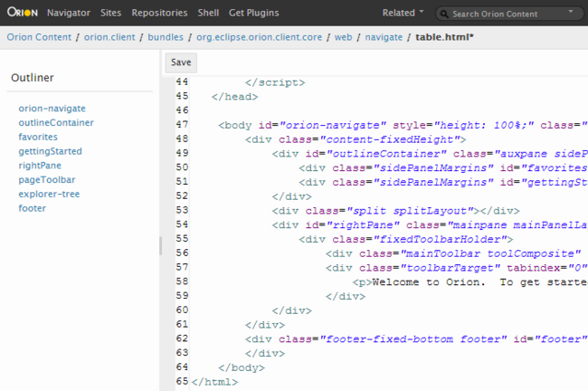Click "toolbarTarget" class value
588x391 pixels.
click(450, 268)
